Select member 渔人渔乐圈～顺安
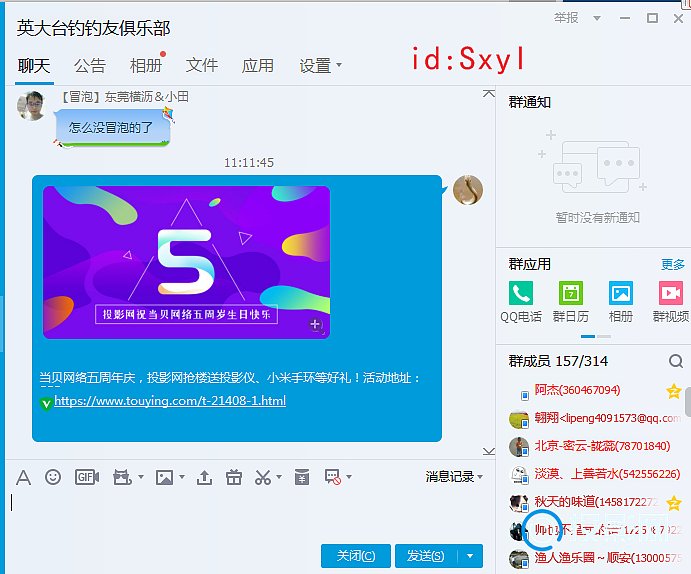This screenshot has height=574, width=691. [x=595, y=558]
